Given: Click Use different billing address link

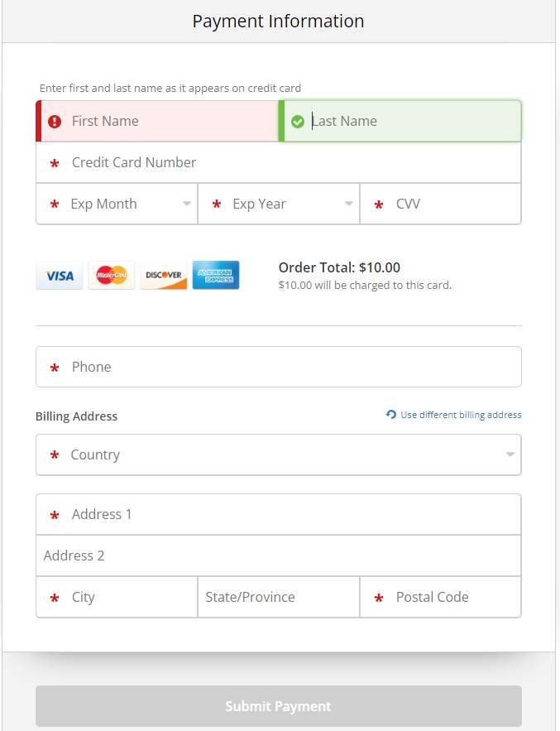Looking at the screenshot, I should (461, 415).
